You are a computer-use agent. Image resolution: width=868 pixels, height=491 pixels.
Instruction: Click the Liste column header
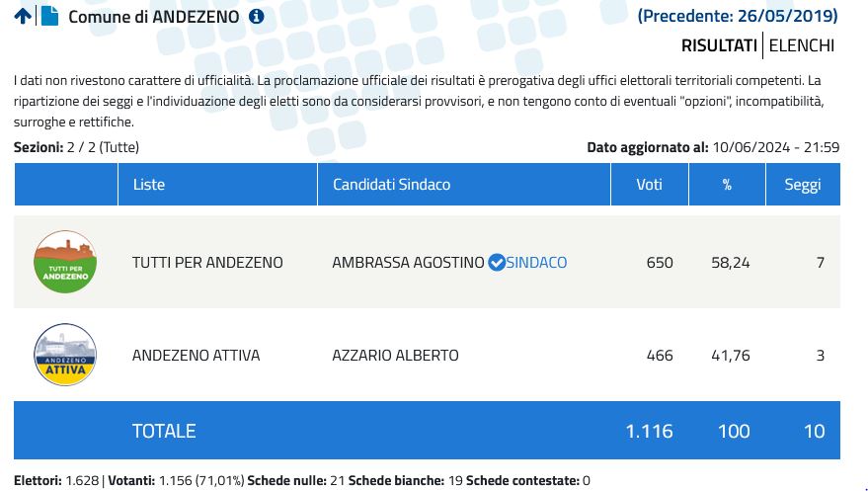(x=149, y=185)
